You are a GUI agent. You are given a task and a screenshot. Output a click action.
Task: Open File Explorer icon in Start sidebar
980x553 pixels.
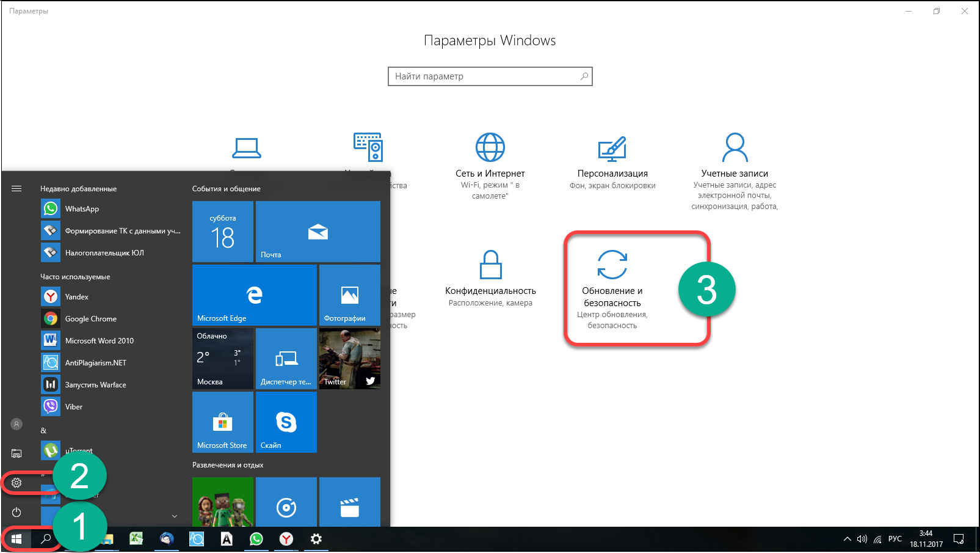click(16, 453)
